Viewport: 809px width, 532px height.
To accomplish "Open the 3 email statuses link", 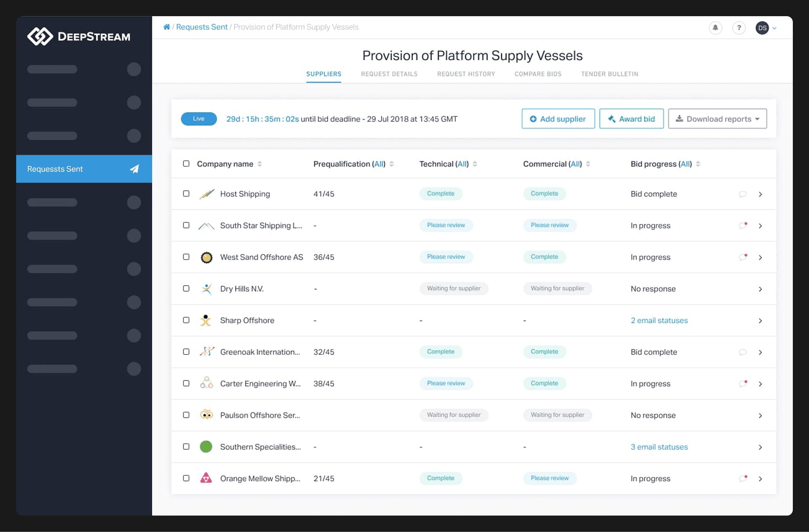I will click(x=659, y=447).
